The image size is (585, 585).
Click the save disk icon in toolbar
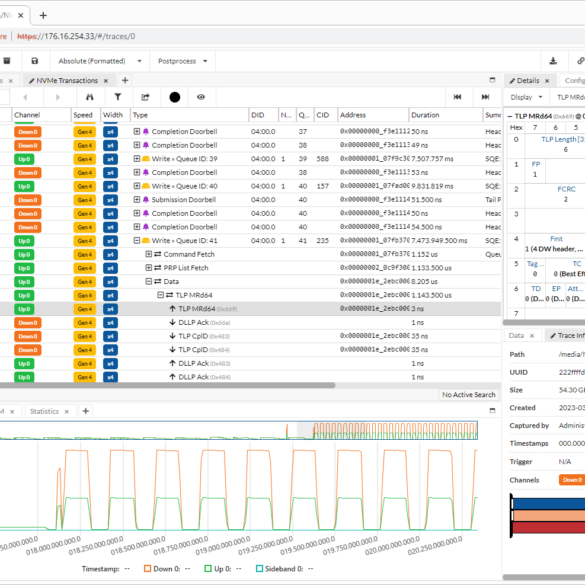pos(34,61)
